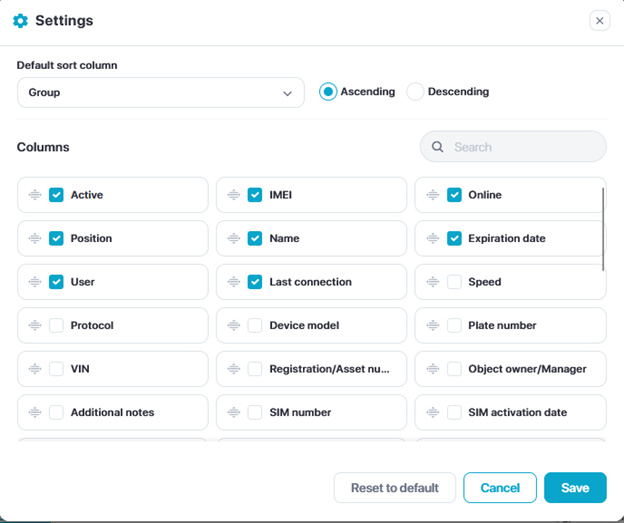Click the drag handle beside Protocol
Image resolution: width=624 pixels, height=523 pixels.
35,326
